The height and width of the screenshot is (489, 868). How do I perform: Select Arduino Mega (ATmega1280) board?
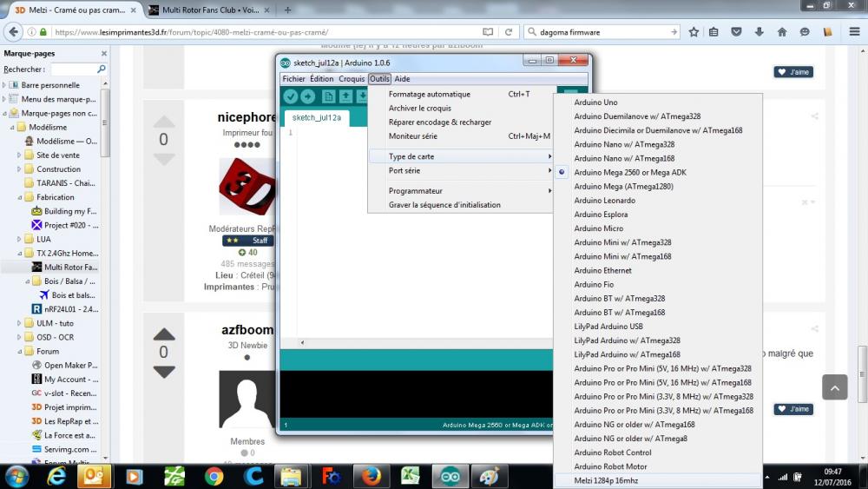tap(623, 187)
